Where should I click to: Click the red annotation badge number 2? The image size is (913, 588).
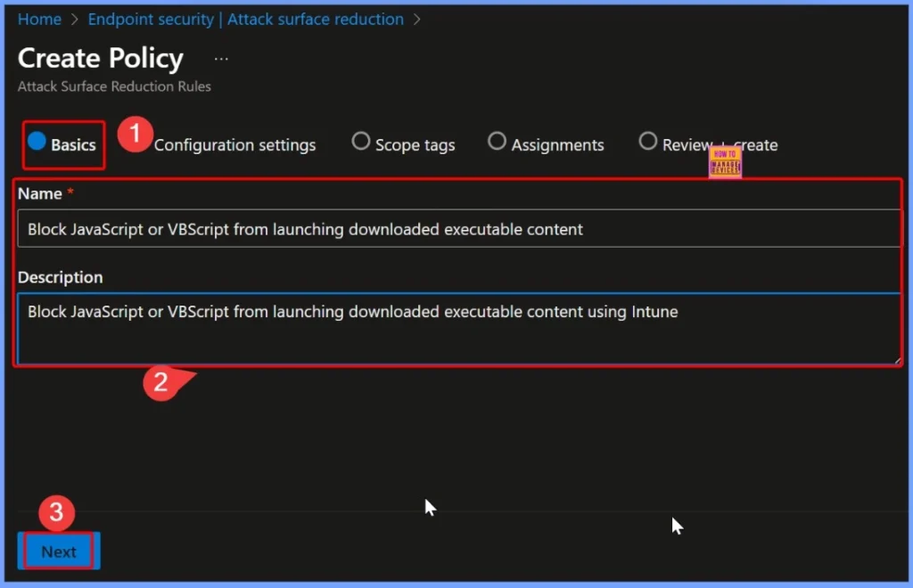click(160, 382)
